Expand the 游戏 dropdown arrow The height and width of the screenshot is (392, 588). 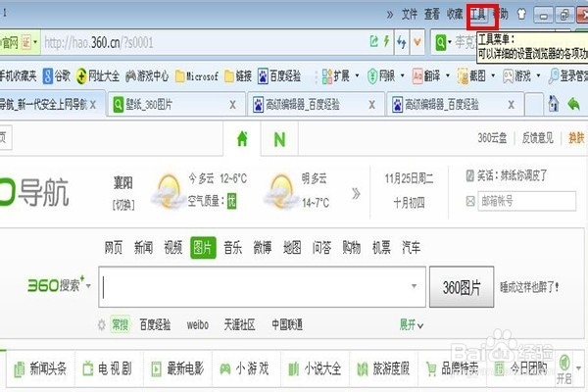pyautogui.click(x=538, y=76)
